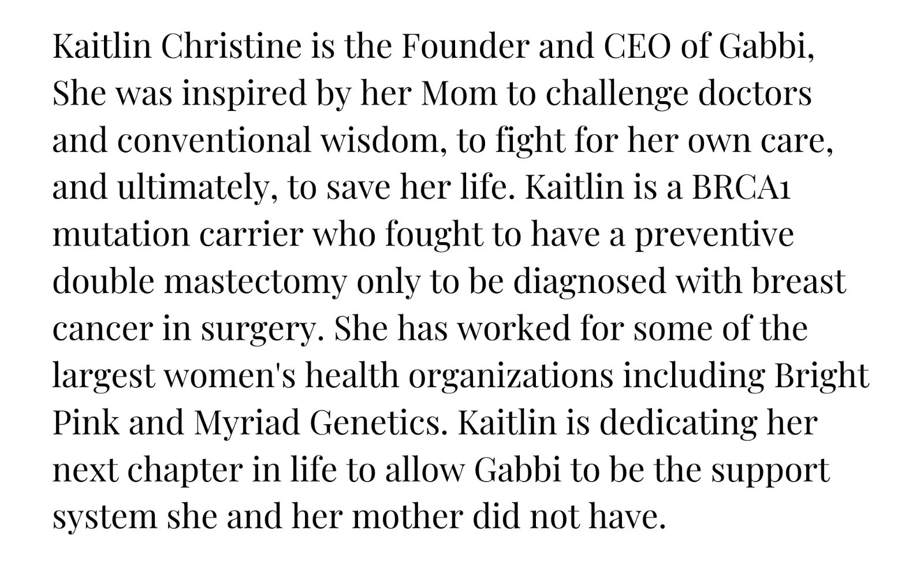Image resolution: width=924 pixels, height=567 pixels.
Task: Click the word "preventive"
Action: 714,236
